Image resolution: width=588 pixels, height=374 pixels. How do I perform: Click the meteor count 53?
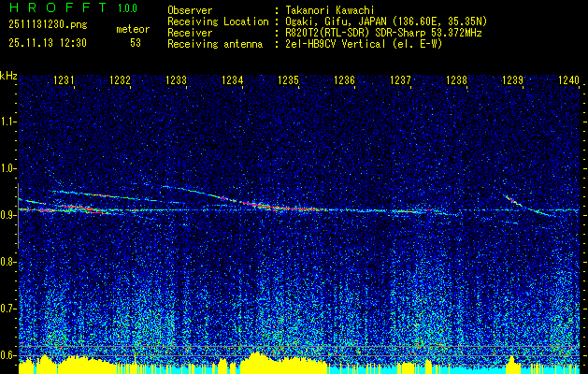(136, 43)
